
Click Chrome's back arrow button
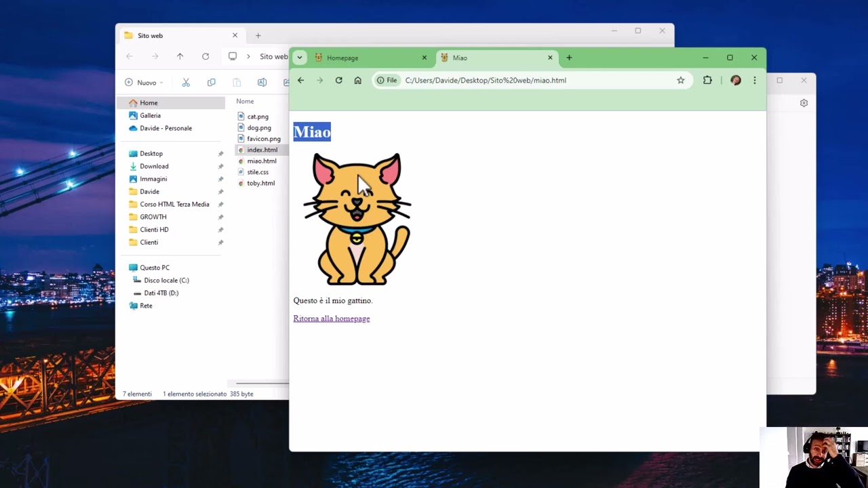click(x=300, y=80)
